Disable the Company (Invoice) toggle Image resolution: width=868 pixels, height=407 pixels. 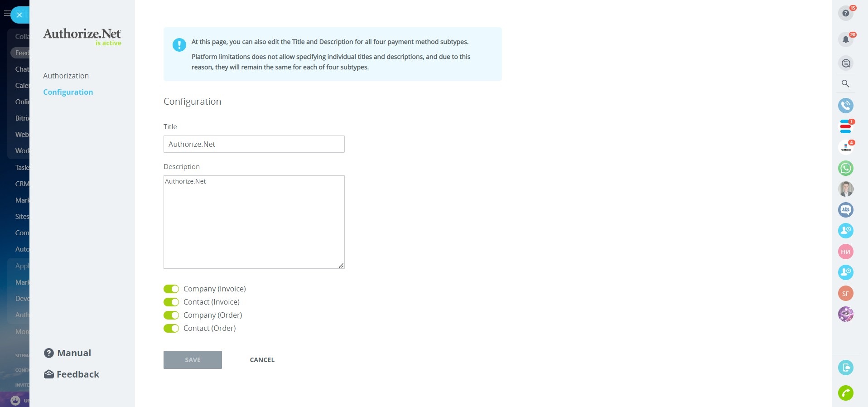tap(171, 289)
